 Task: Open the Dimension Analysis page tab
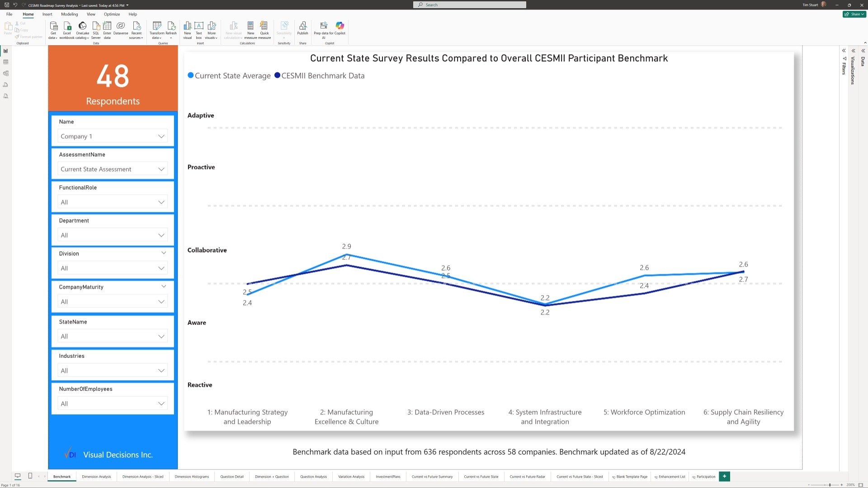tap(96, 476)
